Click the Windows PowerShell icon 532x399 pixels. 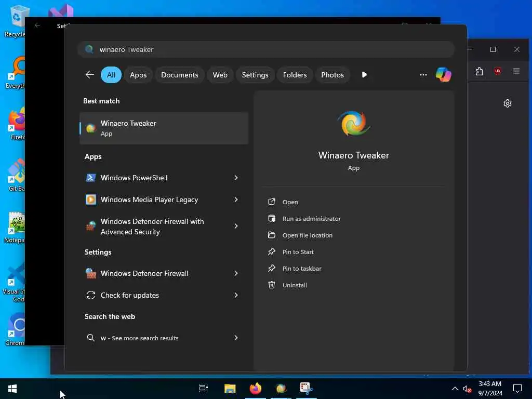point(90,178)
